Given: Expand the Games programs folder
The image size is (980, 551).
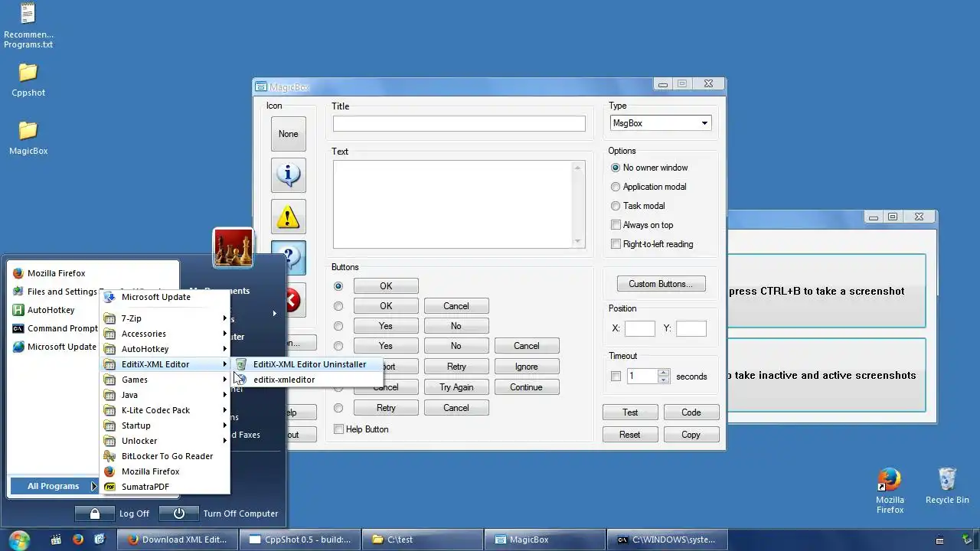Looking at the screenshot, I should pos(165,380).
